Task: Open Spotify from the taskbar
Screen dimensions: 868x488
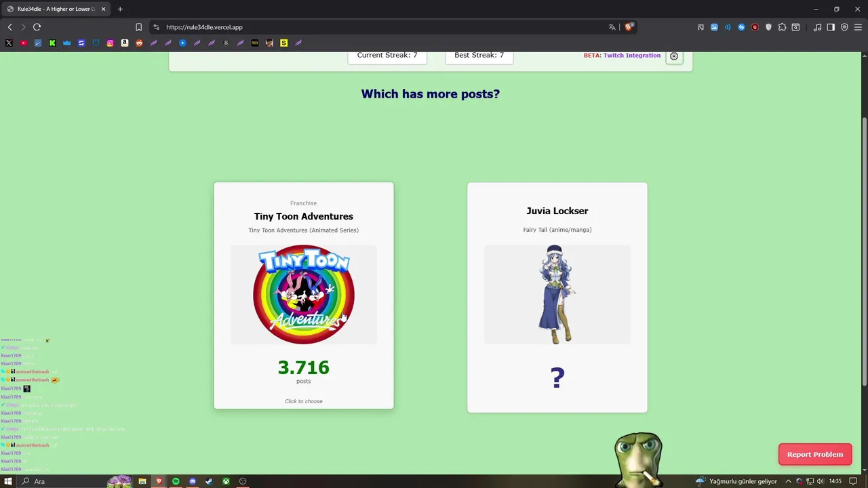Action: point(176,481)
